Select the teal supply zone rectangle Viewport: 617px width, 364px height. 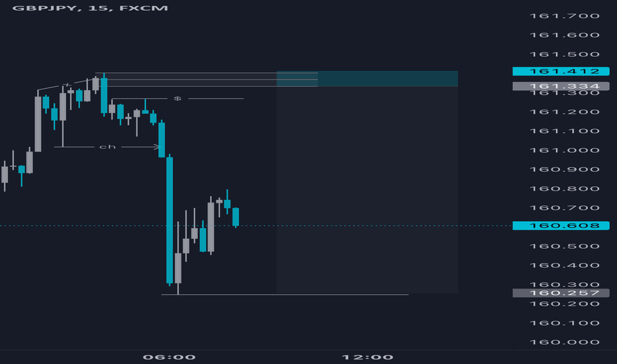[x=367, y=79]
